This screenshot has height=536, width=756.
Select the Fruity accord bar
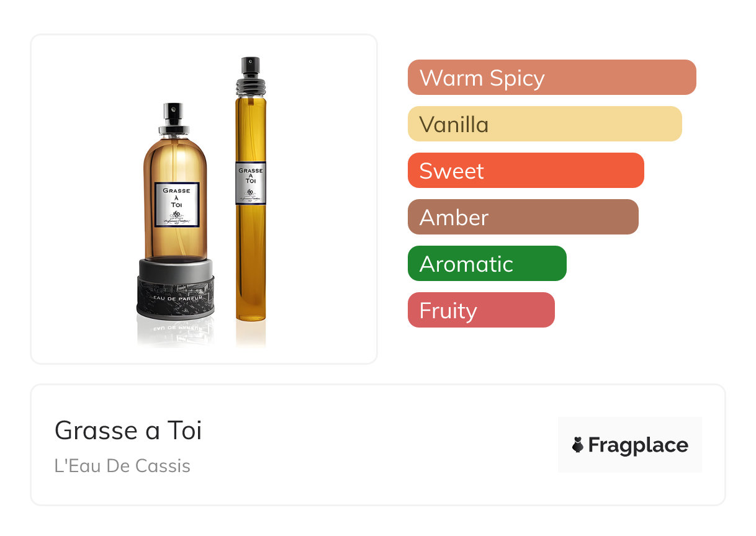click(481, 310)
